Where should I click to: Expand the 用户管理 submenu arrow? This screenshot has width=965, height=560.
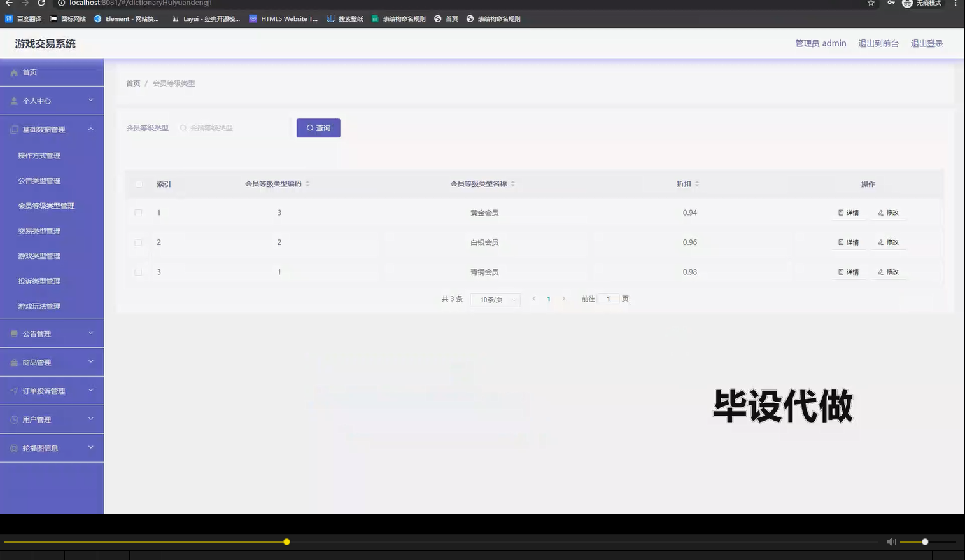click(91, 419)
